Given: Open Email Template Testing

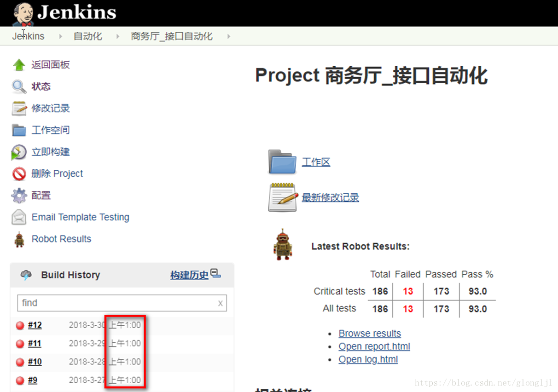Looking at the screenshot, I should (x=81, y=217).
